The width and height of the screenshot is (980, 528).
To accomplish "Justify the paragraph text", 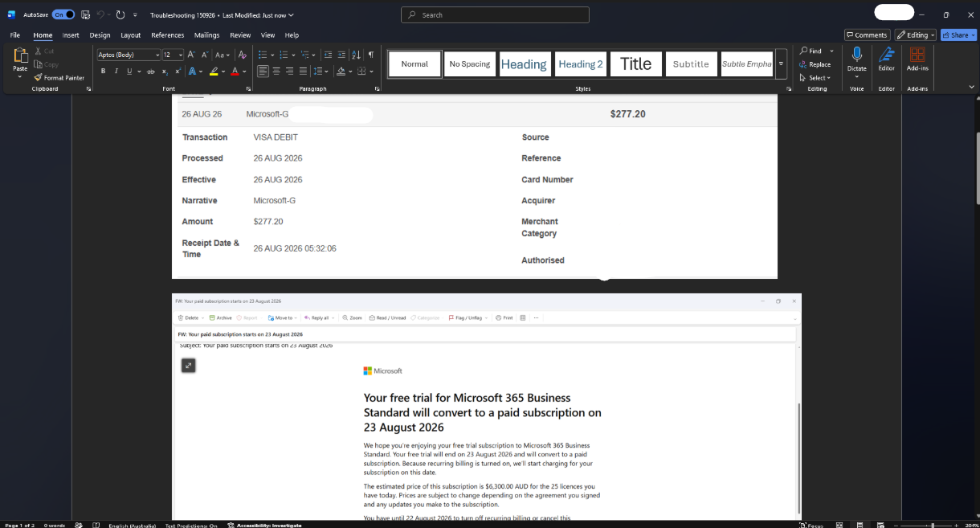I will [x=302, y=72].
